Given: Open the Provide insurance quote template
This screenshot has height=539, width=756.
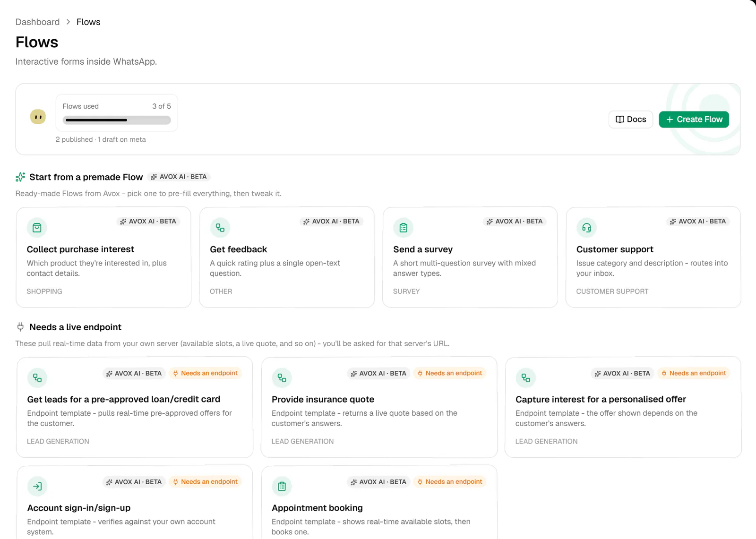Looking at the screenshot, I should point(323,400).
